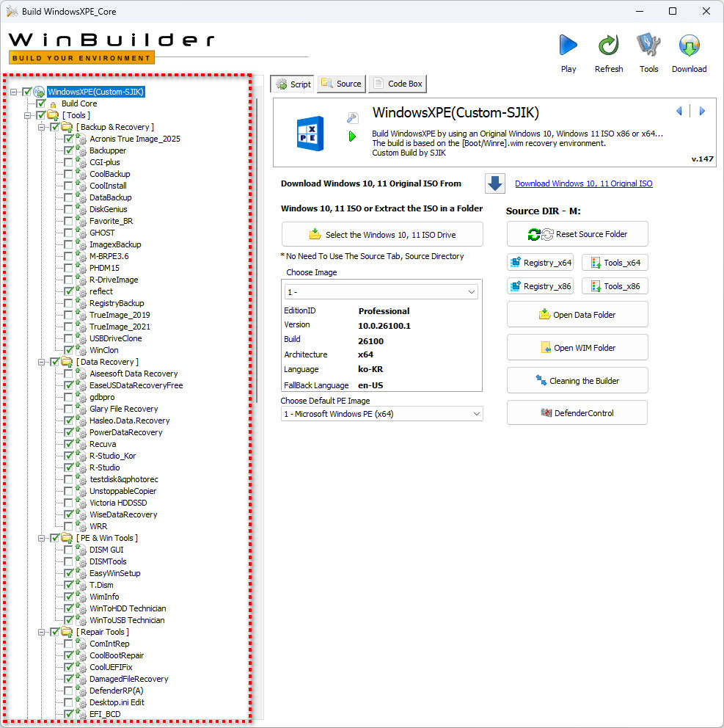Uncheck the WinToUSB Technician checkbox
Image resolution: width=724 pixels, height=728 pixels.
point(69,620)
